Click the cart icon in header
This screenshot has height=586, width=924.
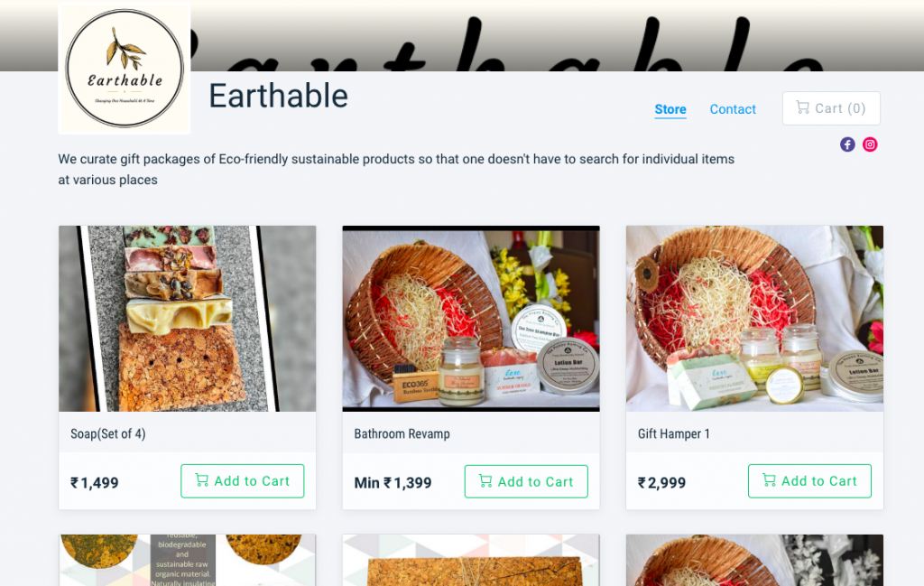tap(802, 107)
